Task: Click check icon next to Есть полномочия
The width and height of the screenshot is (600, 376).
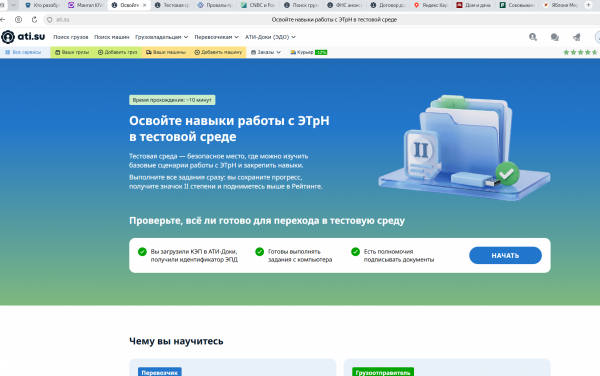Action: (x=355, y=252)
